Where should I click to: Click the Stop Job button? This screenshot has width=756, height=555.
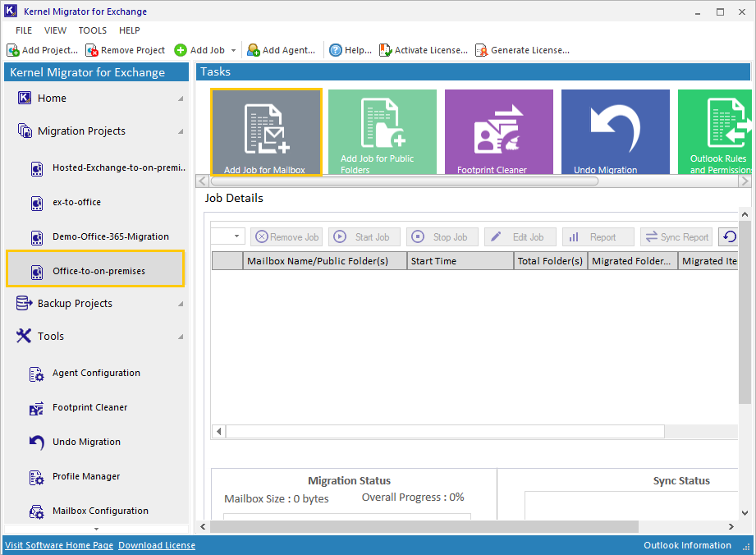442,236
